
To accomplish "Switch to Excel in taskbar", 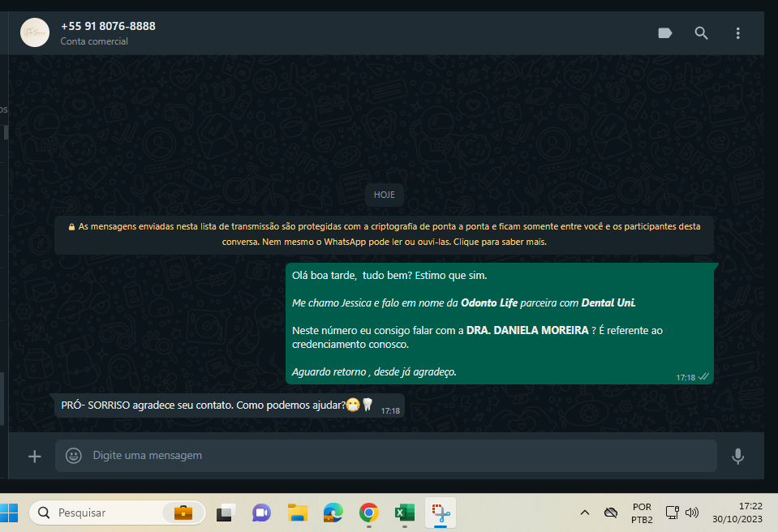I will (404, 513).
